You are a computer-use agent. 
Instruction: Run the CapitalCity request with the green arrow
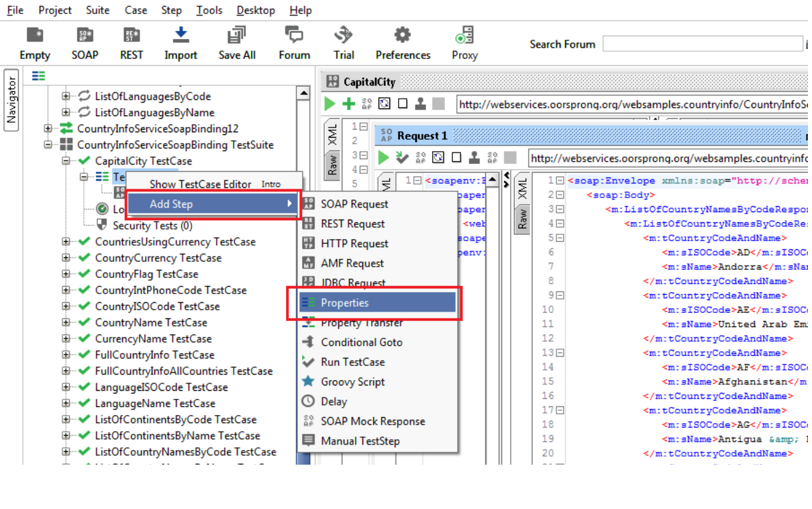[x=329, y=104]
